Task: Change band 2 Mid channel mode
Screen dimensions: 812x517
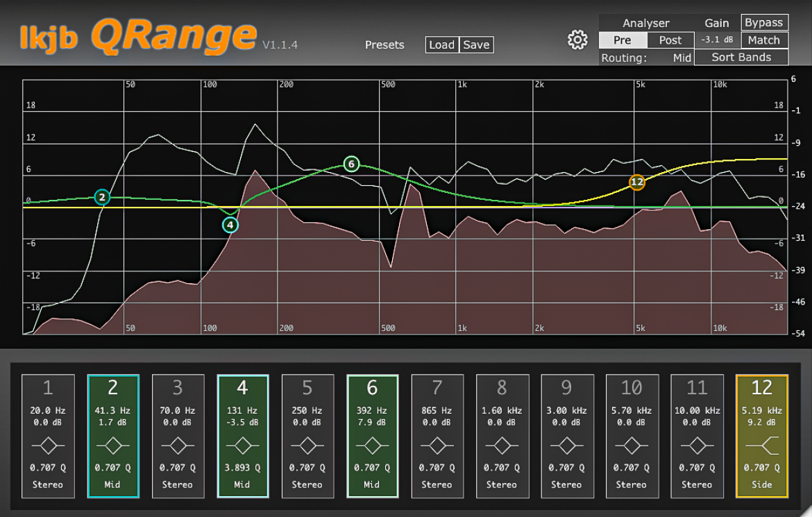Action: 112,485
